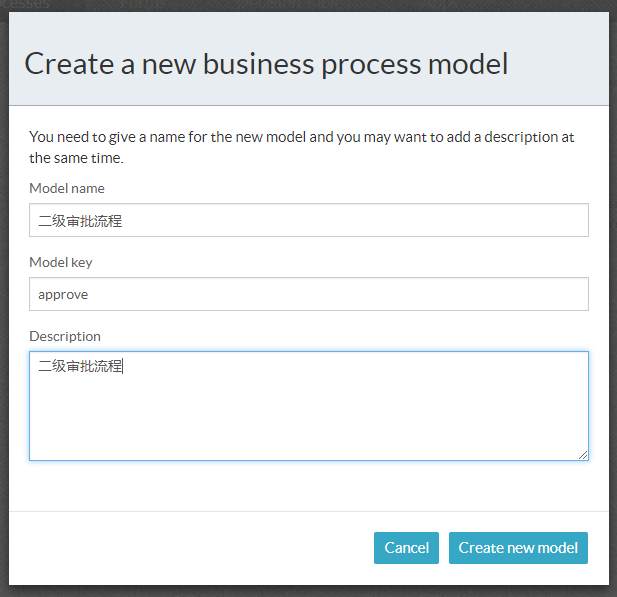Screen dimensions: 617x597
Task: Place cursor on "二级审批流程" in Model name
Action: pyautogui.click(x=80, y=221)
